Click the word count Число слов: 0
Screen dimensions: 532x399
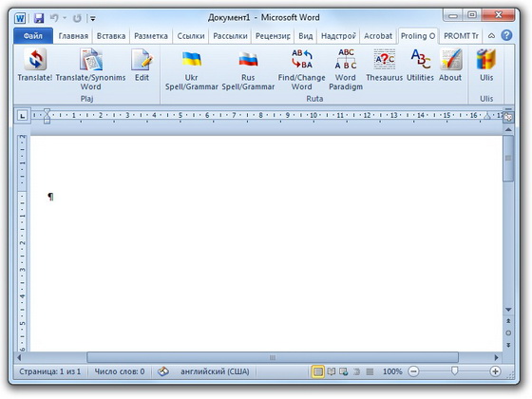coord(120,371)
